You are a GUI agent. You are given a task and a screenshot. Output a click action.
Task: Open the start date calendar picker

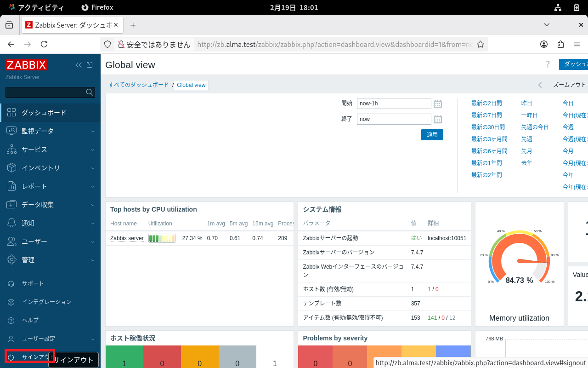438,103
